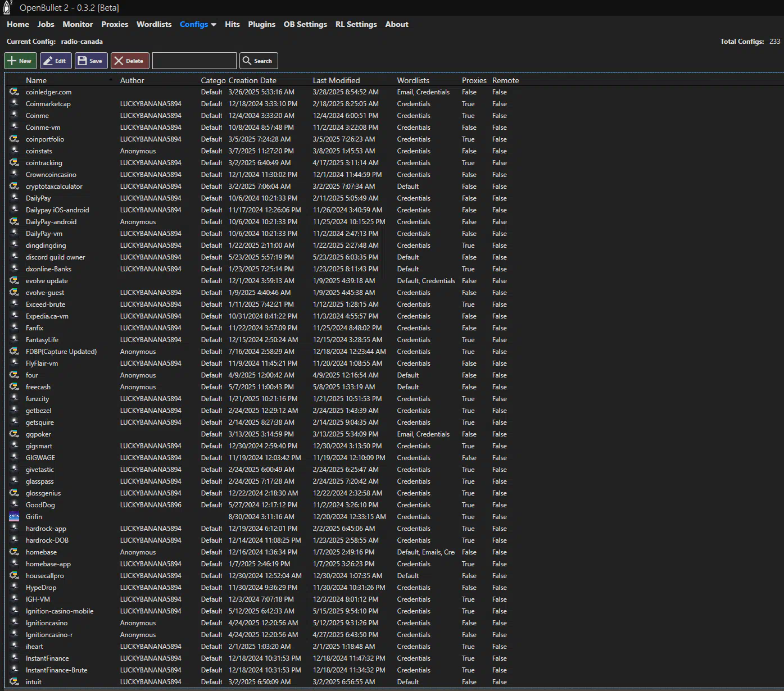Click the Fanfix config icon

[x=14, y=328]
